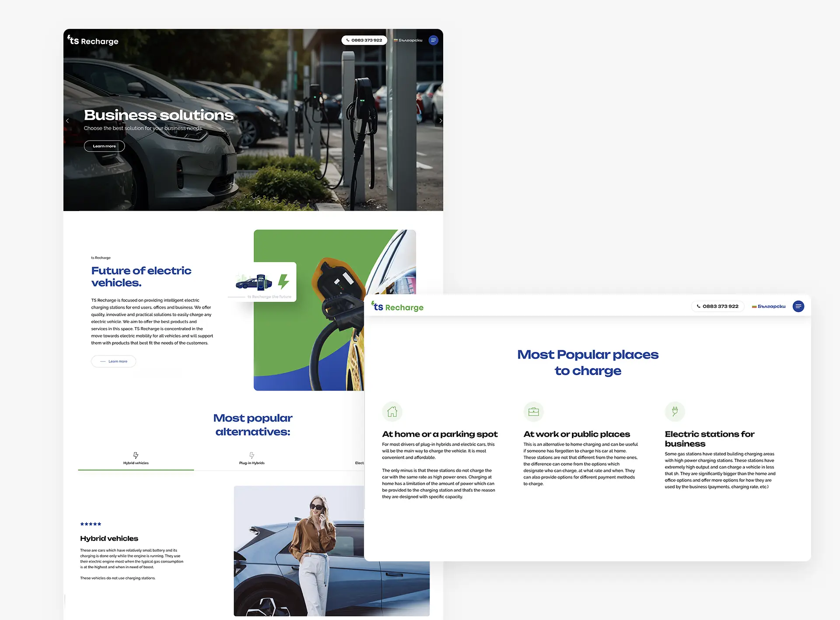Viewport: 840px width, 620px height.
Task: Click the house icon above home charging
Action: pyautogui.click(x=392, y=412)
